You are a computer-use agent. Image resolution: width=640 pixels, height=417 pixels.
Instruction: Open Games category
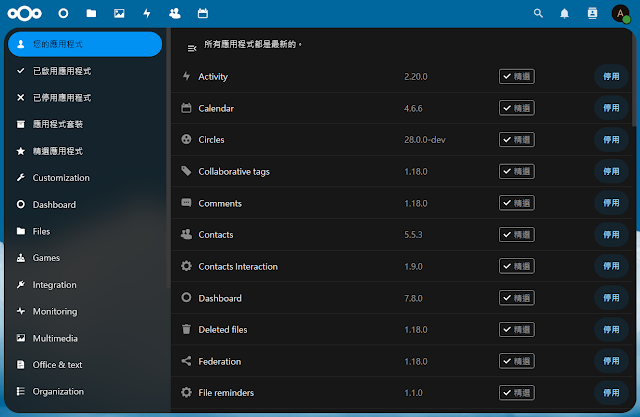pyautogui.click(x=85, y=258)
